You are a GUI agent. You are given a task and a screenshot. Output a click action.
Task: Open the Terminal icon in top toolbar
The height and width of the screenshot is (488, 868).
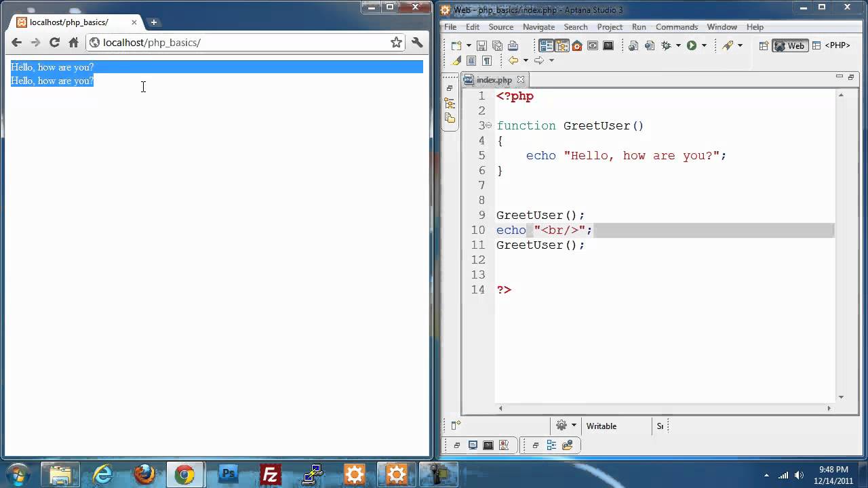point(608,46)
